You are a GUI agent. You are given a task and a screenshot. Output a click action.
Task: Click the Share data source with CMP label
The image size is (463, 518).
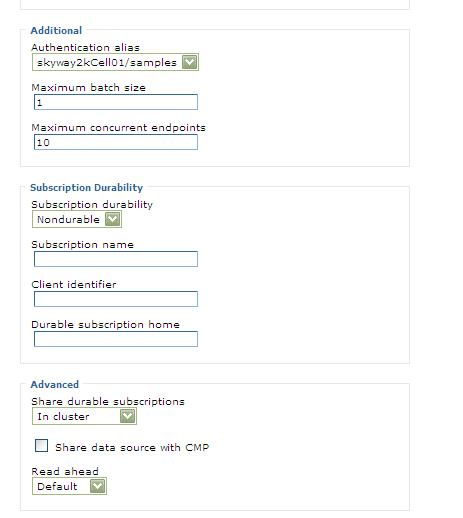pos(132,447)
